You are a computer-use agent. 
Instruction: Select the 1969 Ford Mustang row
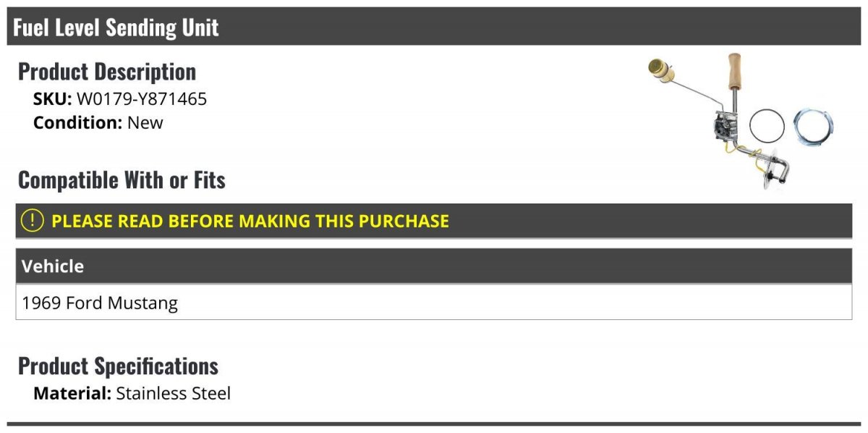coord(100,303)
